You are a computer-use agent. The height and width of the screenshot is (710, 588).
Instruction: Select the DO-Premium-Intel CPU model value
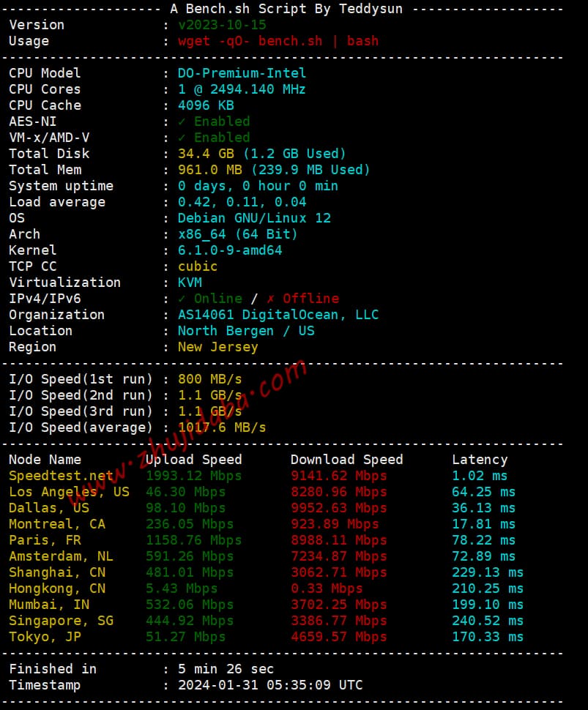(x=242, y=73)
